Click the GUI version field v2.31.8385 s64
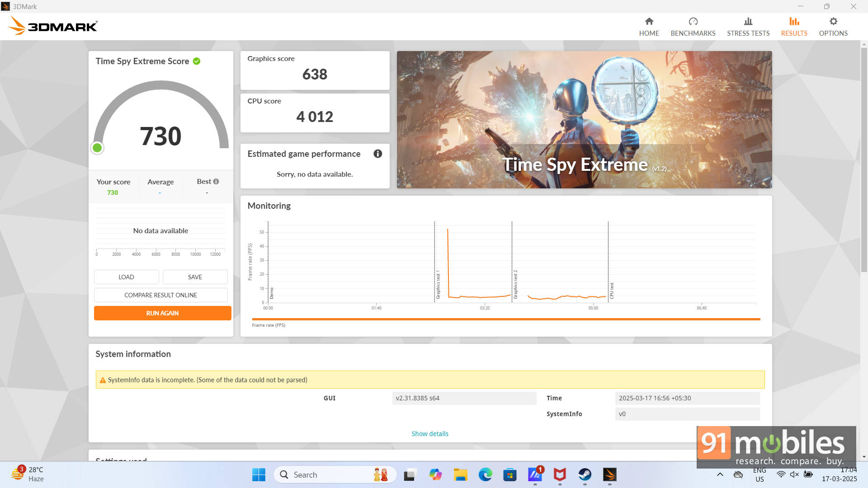 coord(464,398)
